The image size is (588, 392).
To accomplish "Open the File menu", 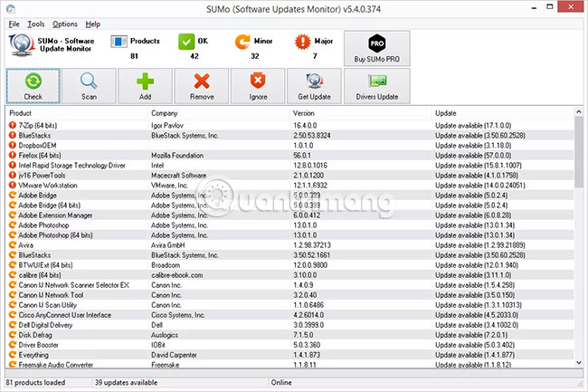I will (x=14, y=24).
